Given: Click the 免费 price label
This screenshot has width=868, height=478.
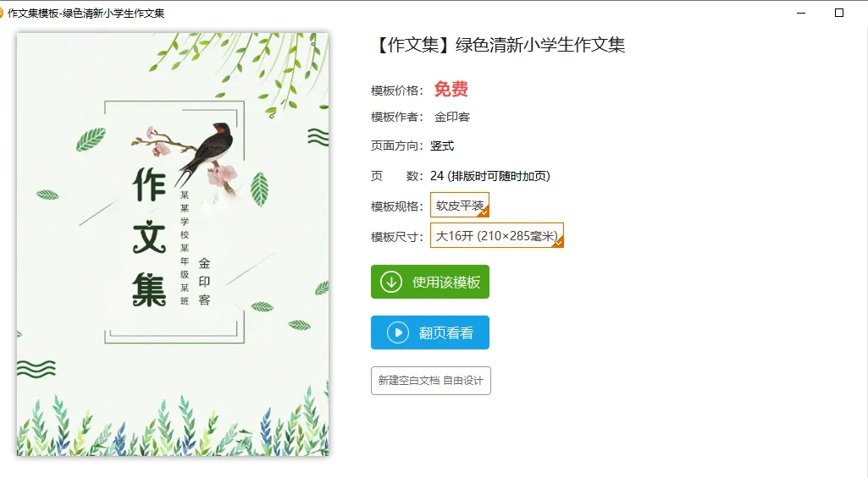Looking at the screenshot, I should pos(451,89).
